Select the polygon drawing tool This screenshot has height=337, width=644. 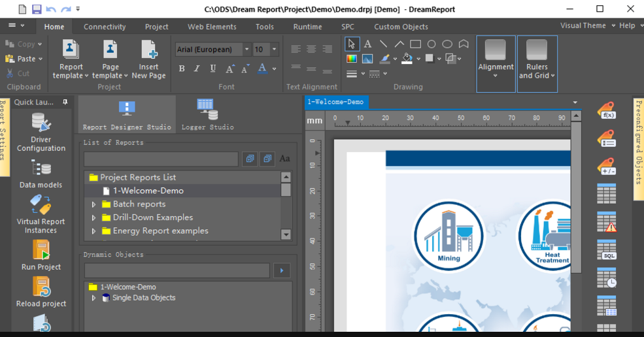pyautogui.click(x=464, y=44)
